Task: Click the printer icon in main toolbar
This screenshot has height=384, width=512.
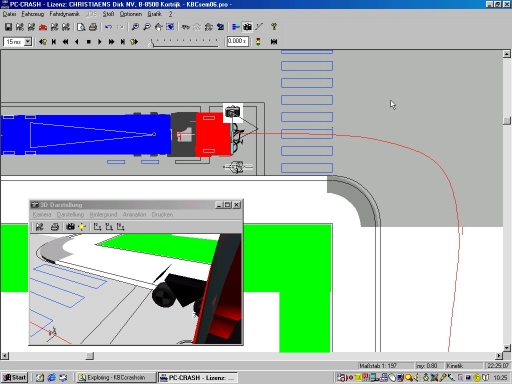Action: tap(93, 27)
